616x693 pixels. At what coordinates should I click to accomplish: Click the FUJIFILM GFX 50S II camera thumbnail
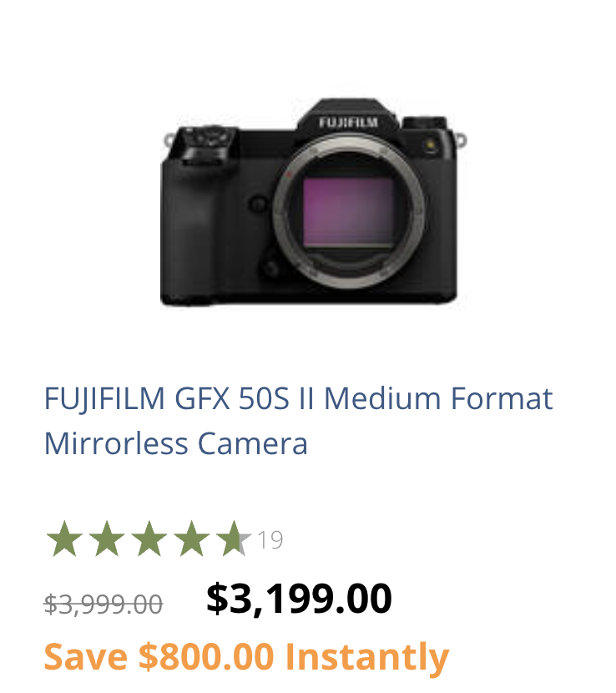[309, 205]
